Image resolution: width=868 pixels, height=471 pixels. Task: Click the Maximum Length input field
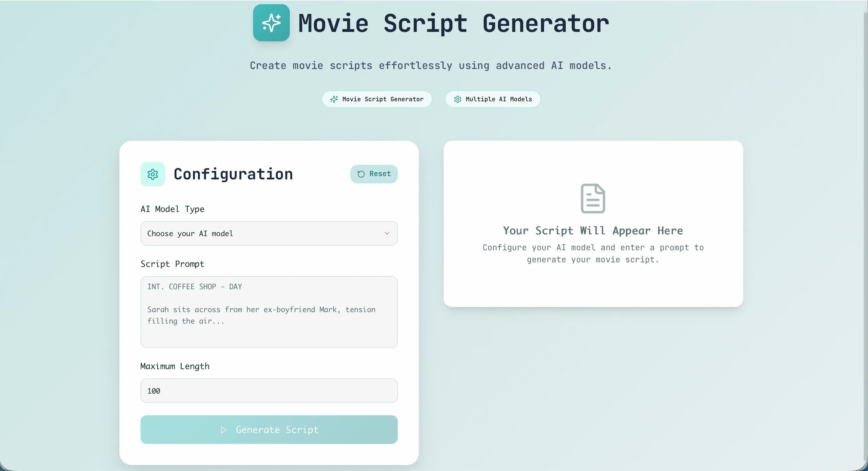269,391
